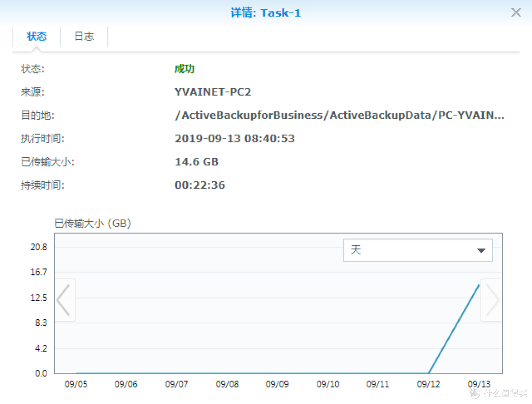Select the truncated destination path text

coord(339,115)
